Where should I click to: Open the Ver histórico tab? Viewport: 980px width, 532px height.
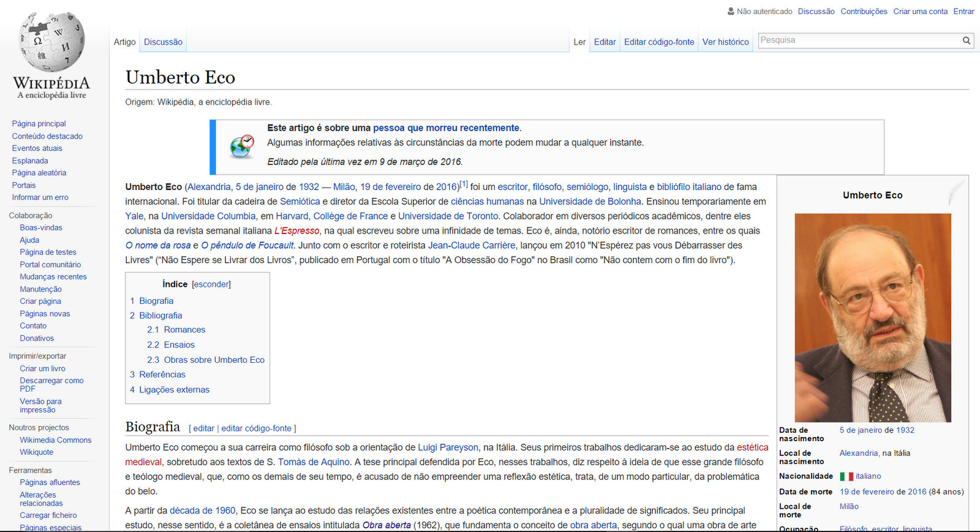pyautogui.click(x=725, y=42)
